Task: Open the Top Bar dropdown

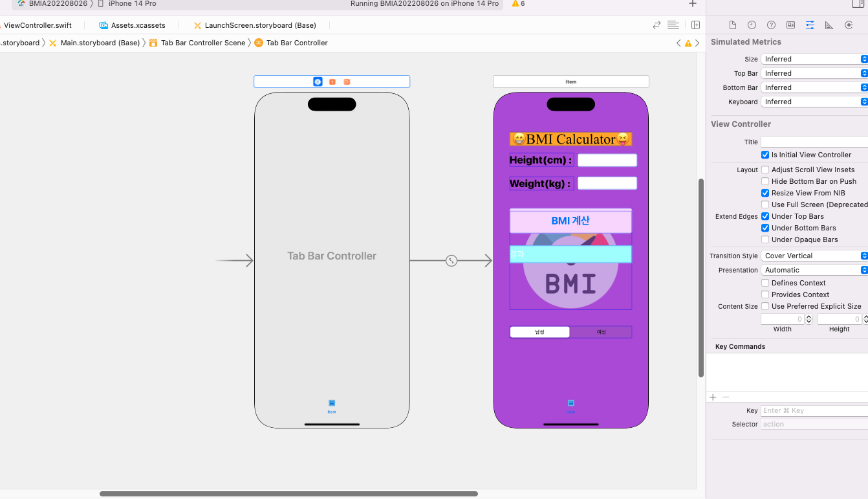Action: point(814,73)
